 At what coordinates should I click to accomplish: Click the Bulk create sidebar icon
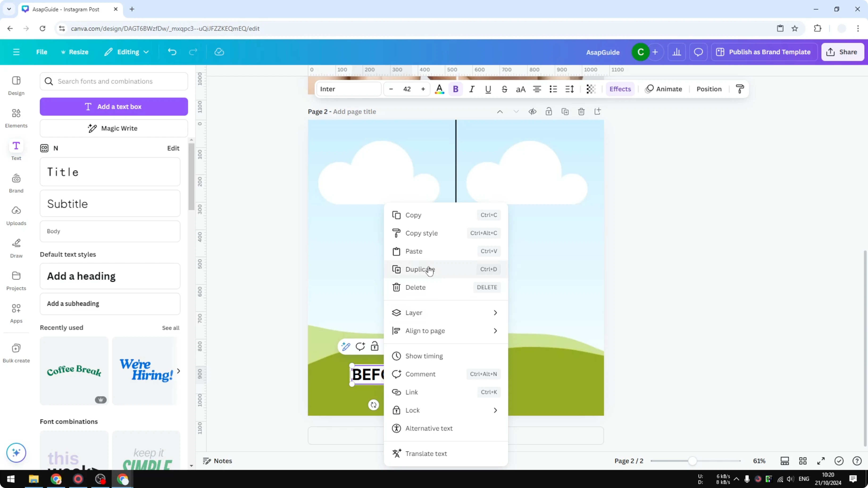pyautogui.click(x=16, y=353)
